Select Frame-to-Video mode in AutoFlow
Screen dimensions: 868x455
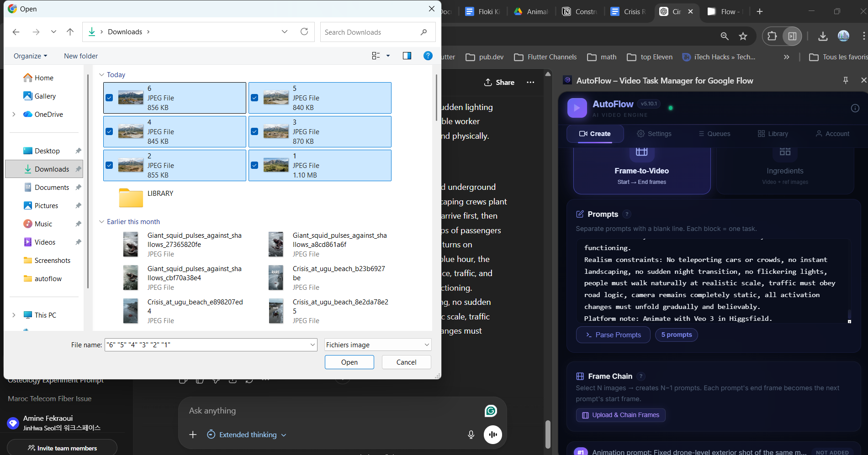[641, 171]
